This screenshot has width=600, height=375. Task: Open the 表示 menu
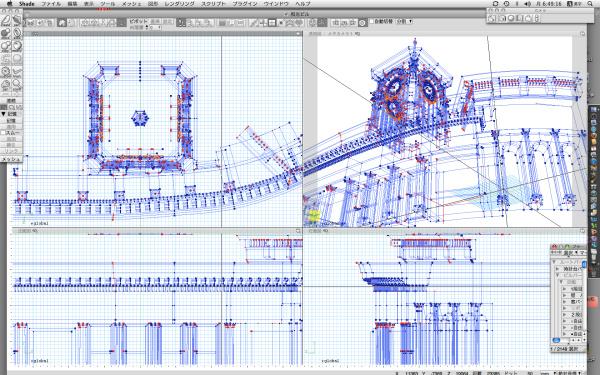[x=88, y=4]
